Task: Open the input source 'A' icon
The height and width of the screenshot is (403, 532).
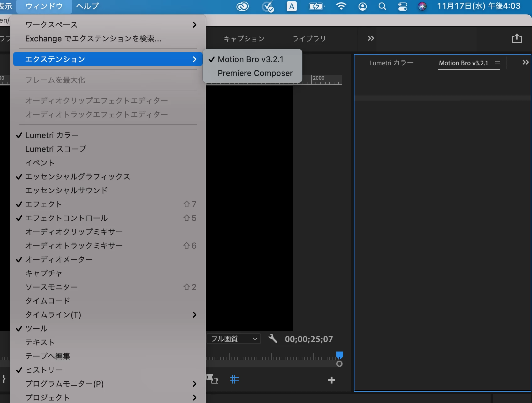Action: coord(292,6)
